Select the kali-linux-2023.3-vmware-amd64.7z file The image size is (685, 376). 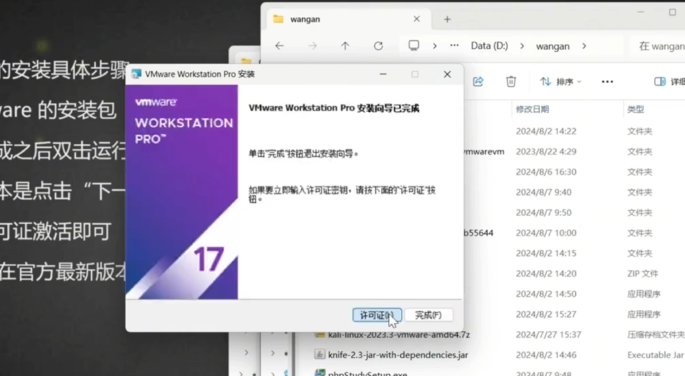pyautogui.click(x=398, y=335)
